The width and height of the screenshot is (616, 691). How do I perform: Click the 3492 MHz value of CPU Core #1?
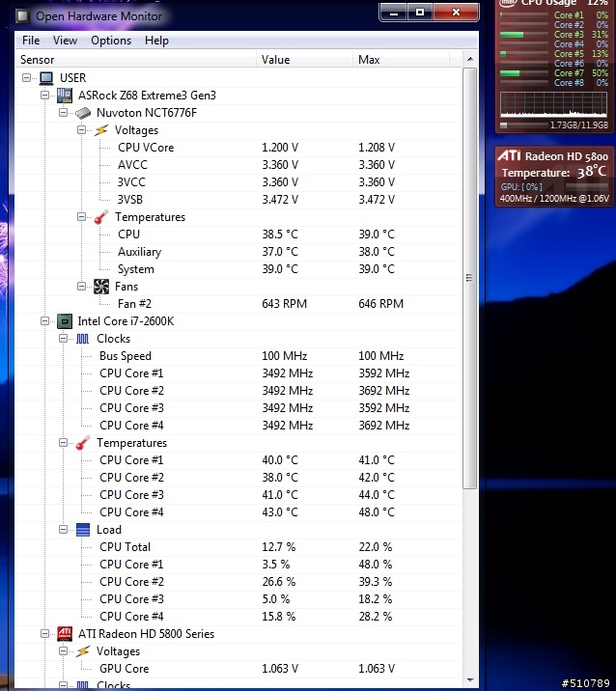coord(288,373)
